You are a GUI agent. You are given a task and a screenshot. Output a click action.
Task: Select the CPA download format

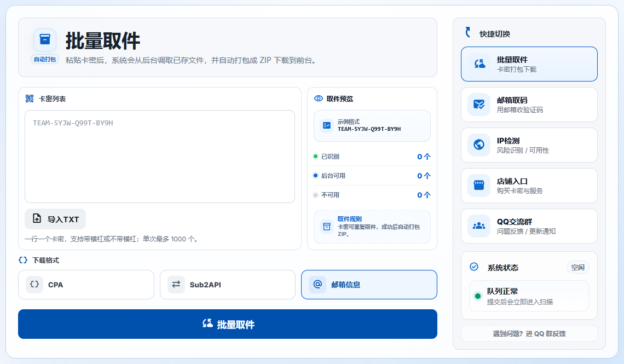pos(86,285)
